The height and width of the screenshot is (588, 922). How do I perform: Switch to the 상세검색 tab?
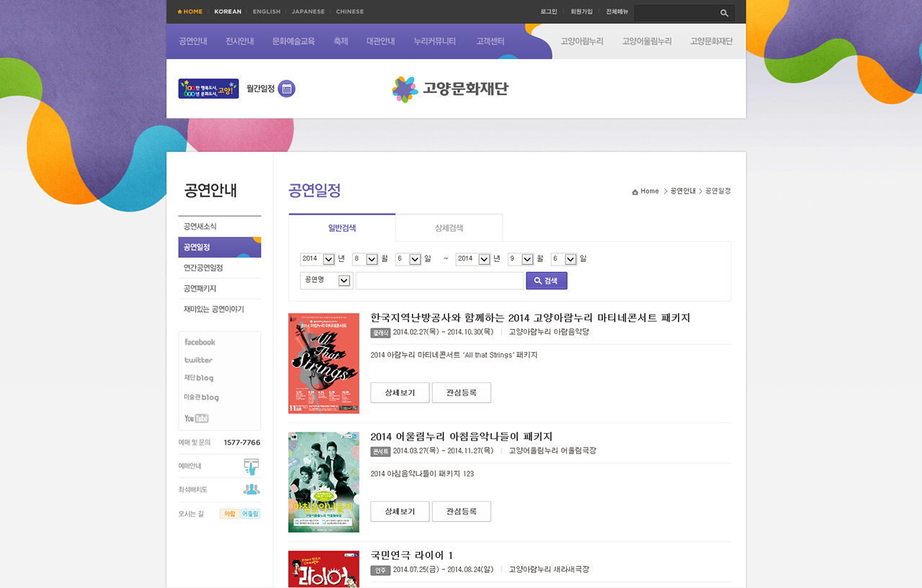point(449,227)
